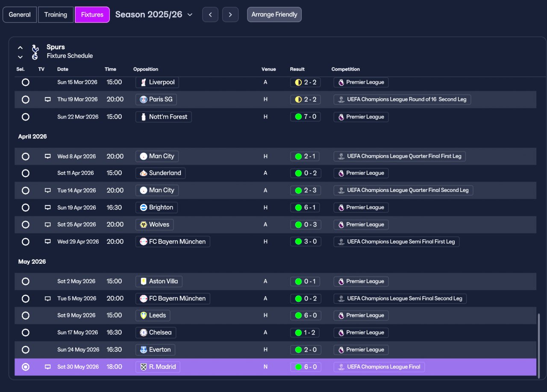Select the radio button for Everton match
Image resolution: width=547 pixels, height=392 pixels.
tap(26, 350)
